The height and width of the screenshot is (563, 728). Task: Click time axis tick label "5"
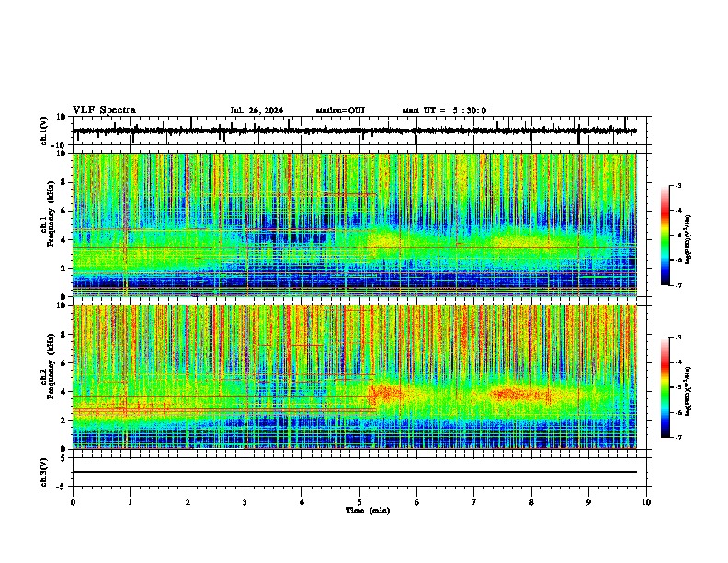[x=359, y=502]
